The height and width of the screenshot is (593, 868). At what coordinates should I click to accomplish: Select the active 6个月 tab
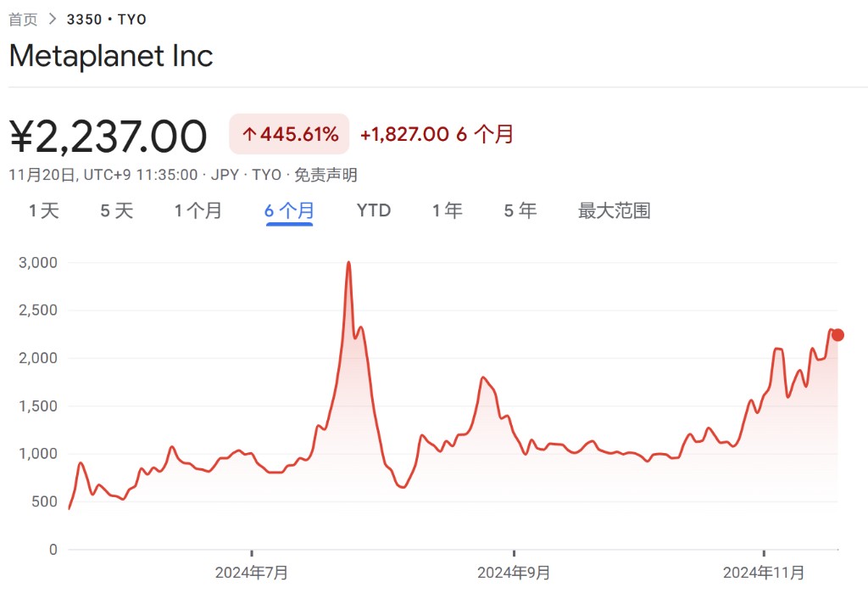click(290, 210)
